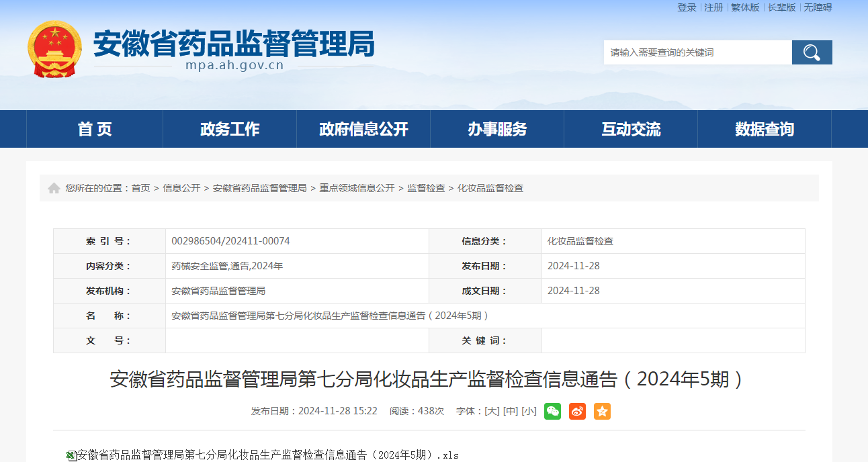Viewport: 868px width, 462px height.
Task: Click the search magnifier button
Action: coord(812,52)
